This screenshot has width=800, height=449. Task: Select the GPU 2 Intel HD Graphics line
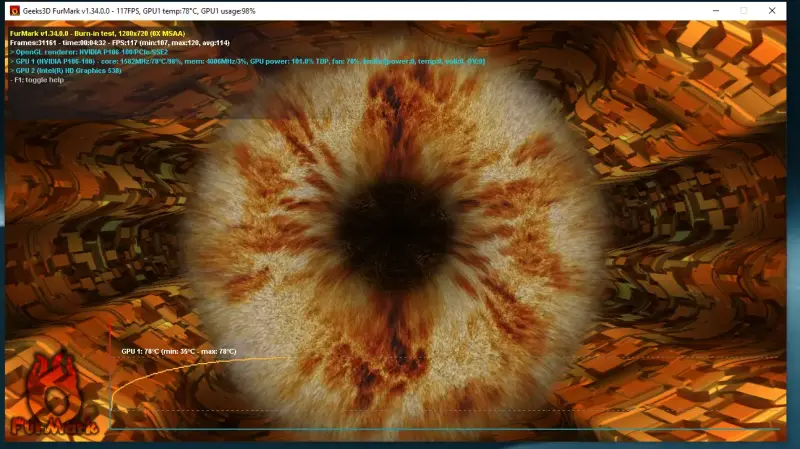[x=66, y=71]
